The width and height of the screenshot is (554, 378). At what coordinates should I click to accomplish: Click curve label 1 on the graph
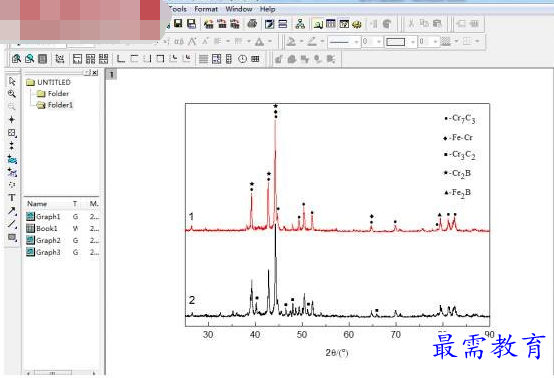tap(191, 216)
